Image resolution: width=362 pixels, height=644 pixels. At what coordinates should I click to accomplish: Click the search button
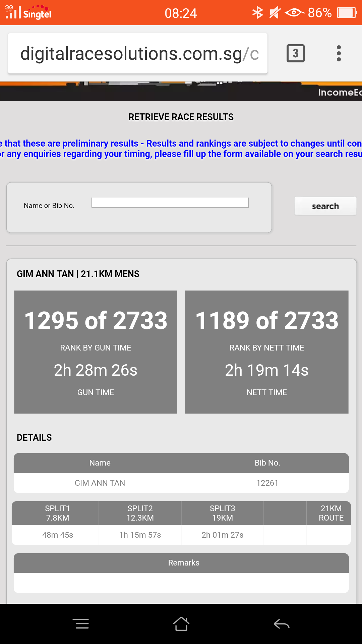(x=325, y=206)
